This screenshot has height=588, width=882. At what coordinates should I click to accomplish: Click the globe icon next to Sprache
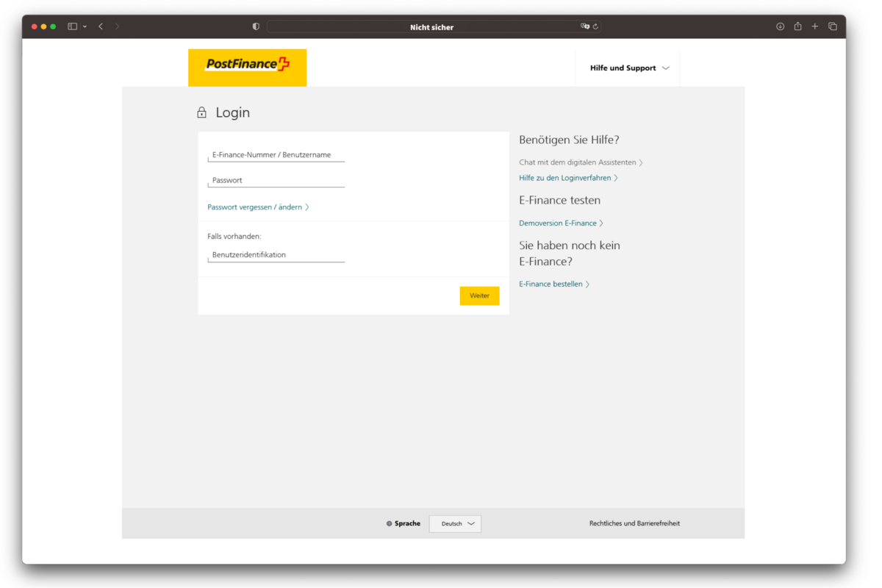tap(390, 524)
